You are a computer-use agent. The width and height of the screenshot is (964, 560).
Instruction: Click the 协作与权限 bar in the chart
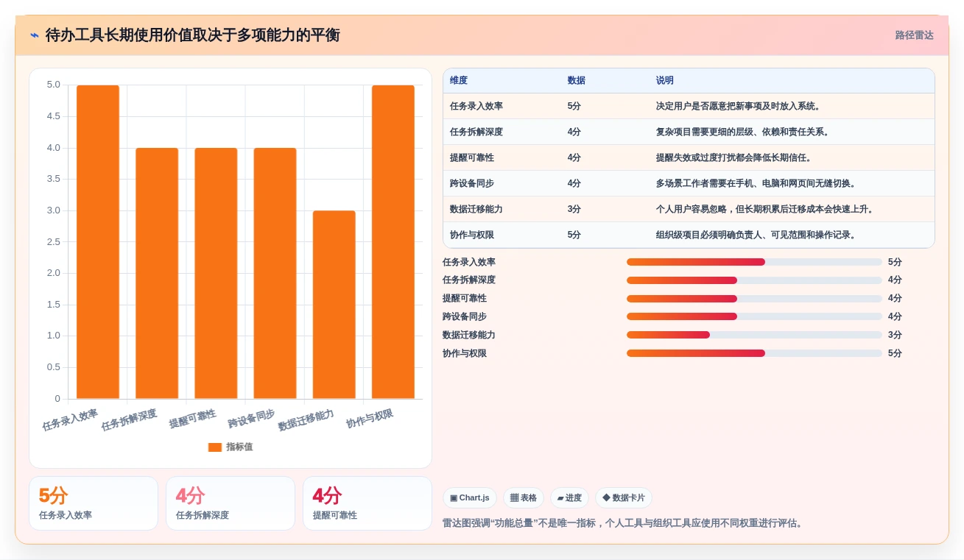393,242
